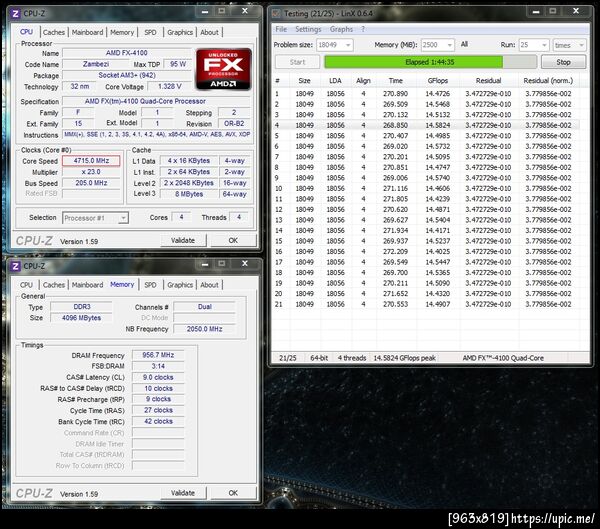Click 21/25 progress in LinX status bar
The width and height of the screenshot is (600, 529).
coord(288,358)
